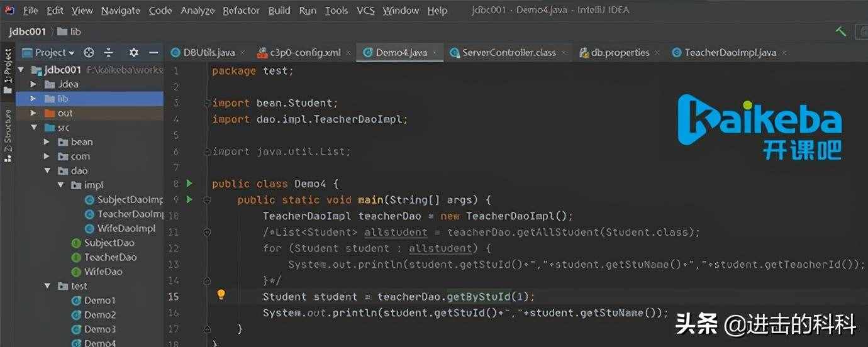Open the Tools menu
This screenshot has height=347, width=868.
coord(337,11)
